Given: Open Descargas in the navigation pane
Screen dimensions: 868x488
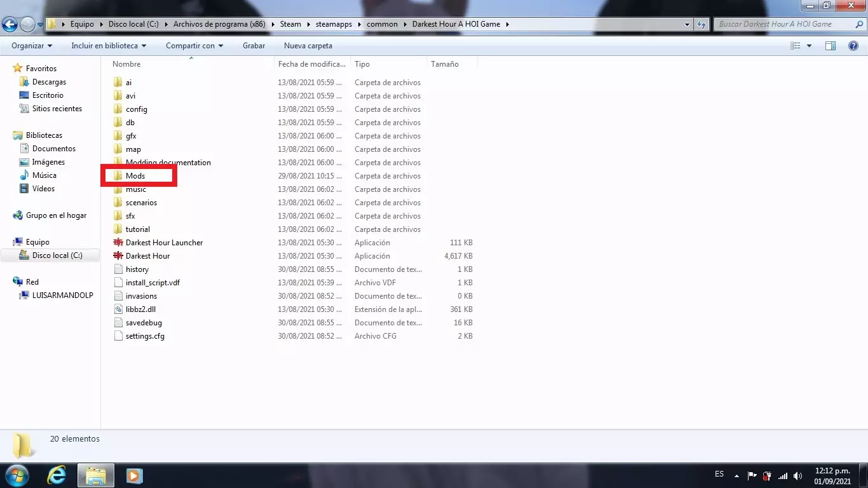Looking at the screenshot, I should pyautogui.click(x=49, y=82).
